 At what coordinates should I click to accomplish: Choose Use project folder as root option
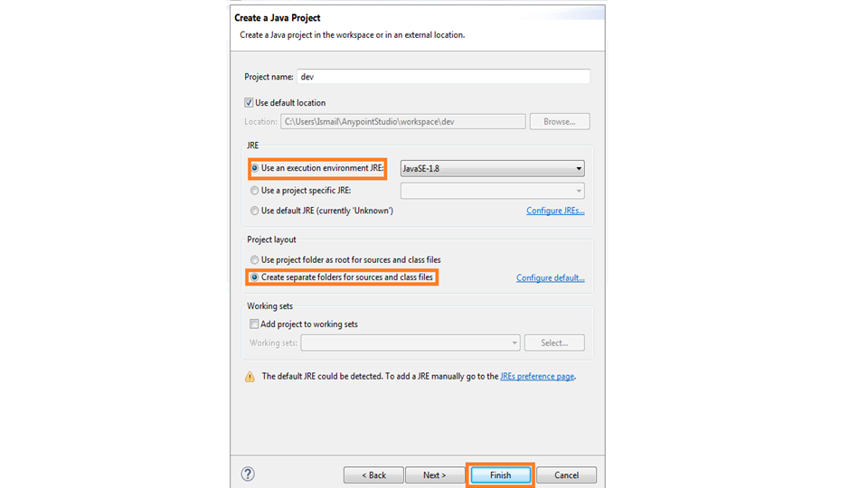(x=255, y=259)
